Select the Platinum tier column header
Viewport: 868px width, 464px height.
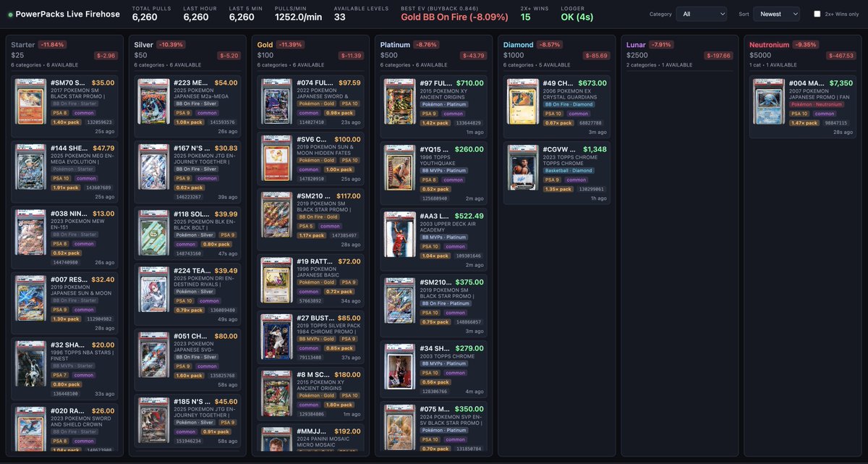point(396,45)
